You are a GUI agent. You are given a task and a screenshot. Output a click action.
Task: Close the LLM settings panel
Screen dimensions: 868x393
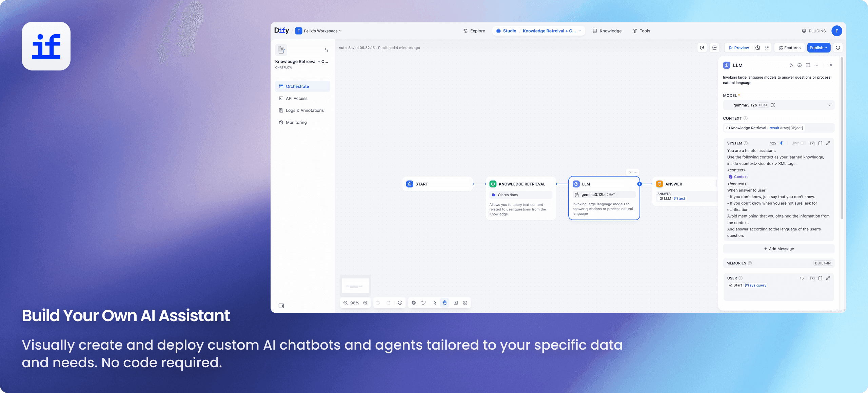831,65
